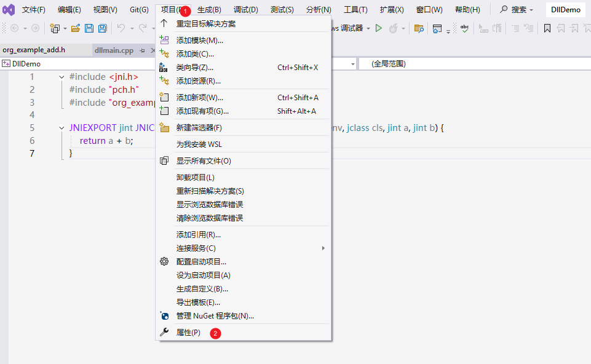Click the Hot Reload flame icon

tap(393, 28)
